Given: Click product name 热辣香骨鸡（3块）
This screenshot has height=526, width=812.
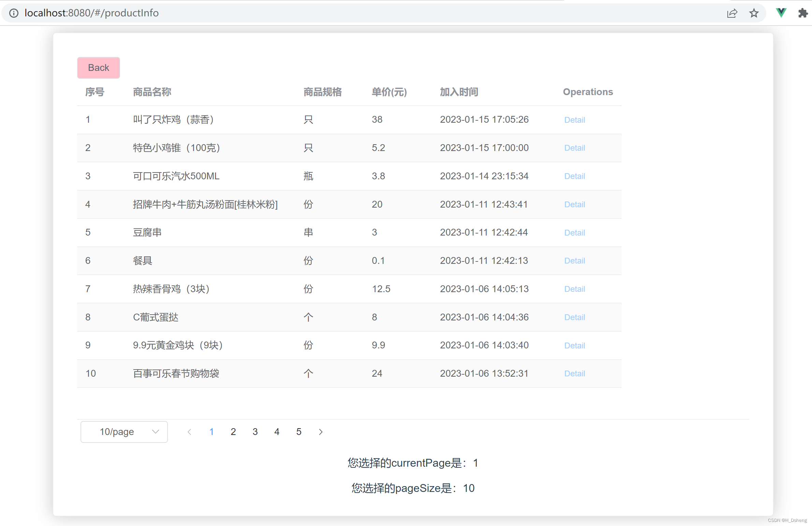Looking at the screenshot, I should pyautogui.click(x=171, y=289).
